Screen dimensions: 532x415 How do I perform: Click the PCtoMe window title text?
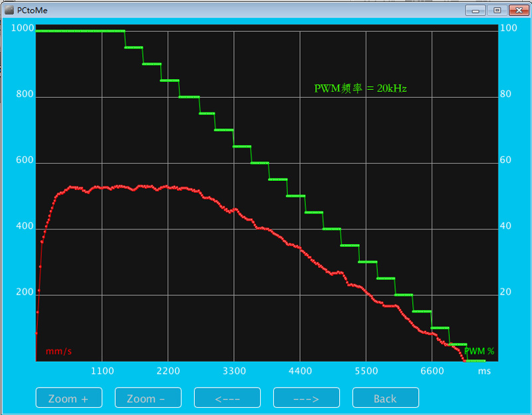(32, 11)
